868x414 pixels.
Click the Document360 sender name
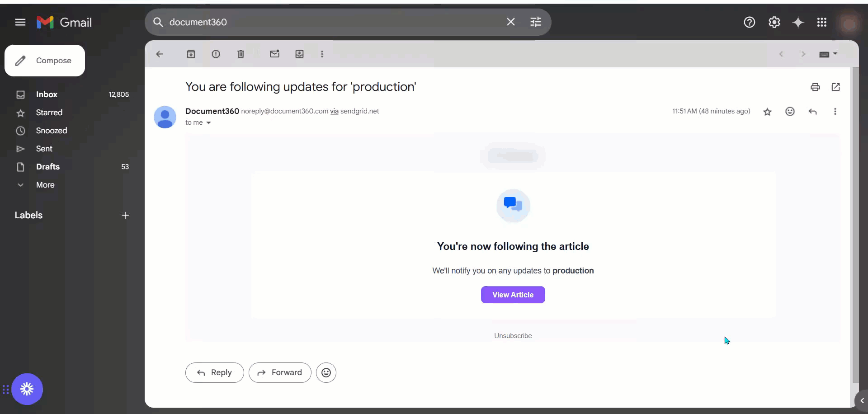[212, 111]
